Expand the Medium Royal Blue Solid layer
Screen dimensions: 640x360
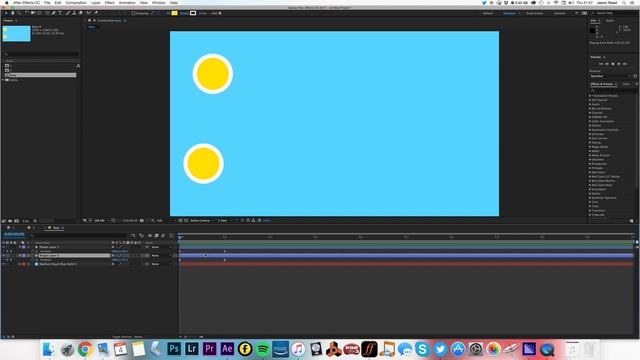[x=20, y=264]
